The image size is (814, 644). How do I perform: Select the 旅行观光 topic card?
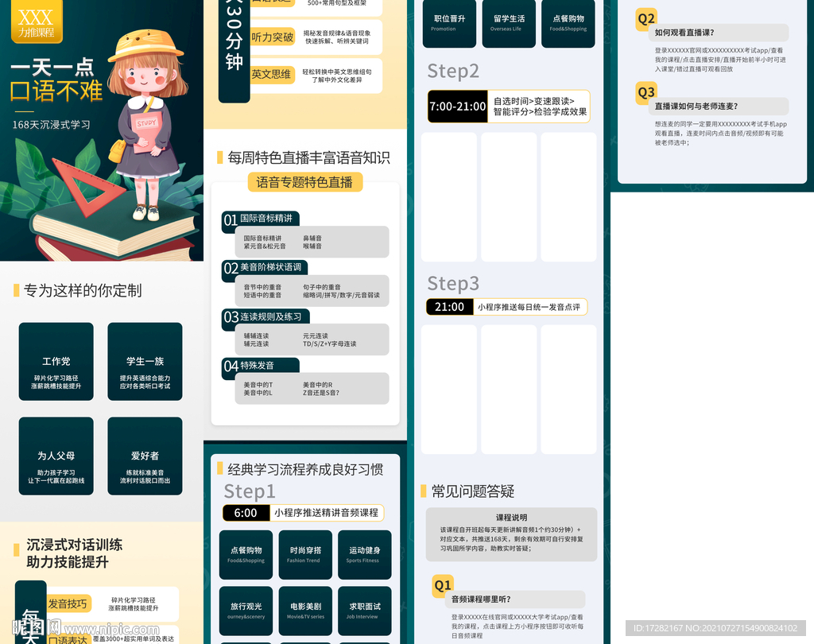click(x=246, y=611)
